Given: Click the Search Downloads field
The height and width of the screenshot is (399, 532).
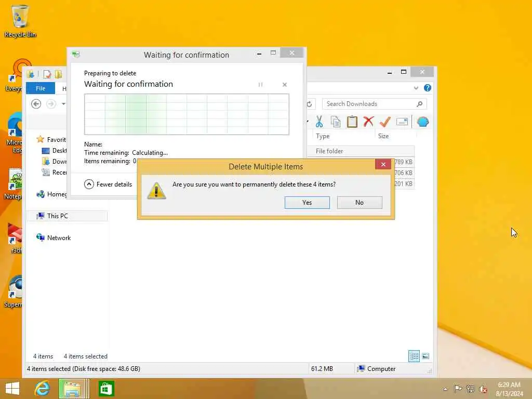Looking at the screenshot, I should pos(370,104).
